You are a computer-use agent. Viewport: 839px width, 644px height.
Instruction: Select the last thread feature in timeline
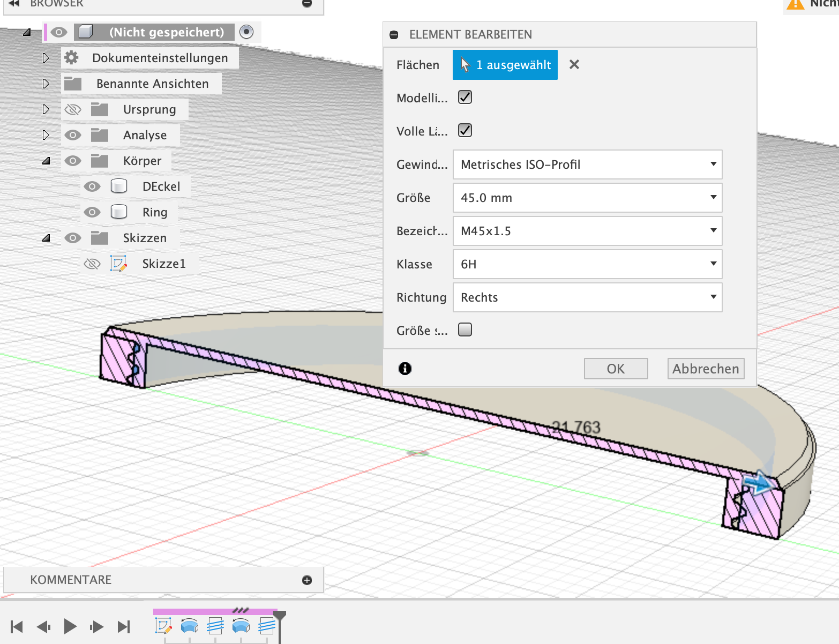(x=266, y=625)
